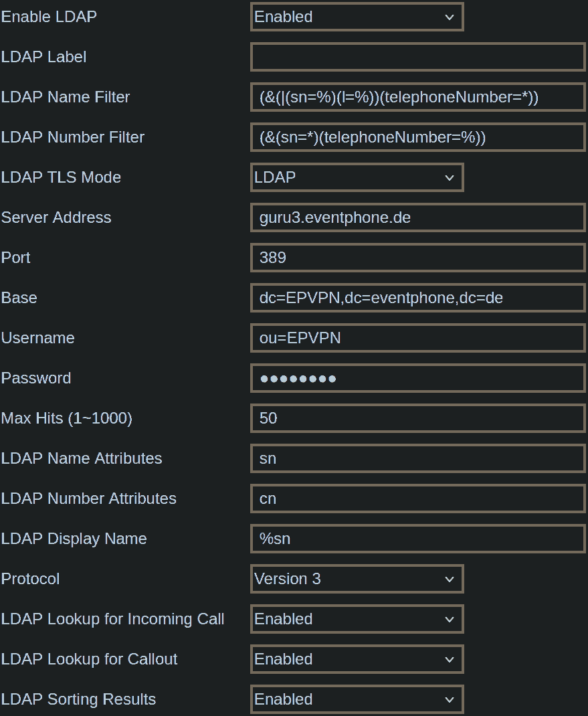Click into the LDAP Name Filter field
The image size is (588, 716).
tap(418, 97)
